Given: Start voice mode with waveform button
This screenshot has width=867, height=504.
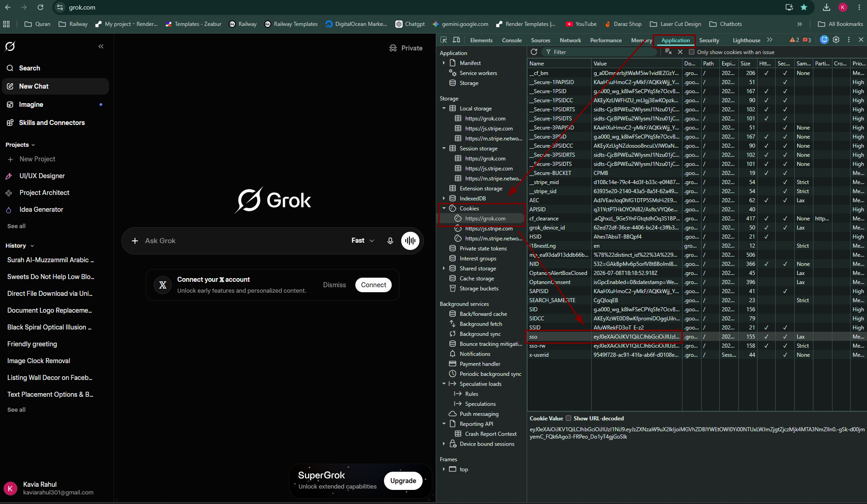Looking at the screenshot, I should pyautogui.click(x=410, y=241).
